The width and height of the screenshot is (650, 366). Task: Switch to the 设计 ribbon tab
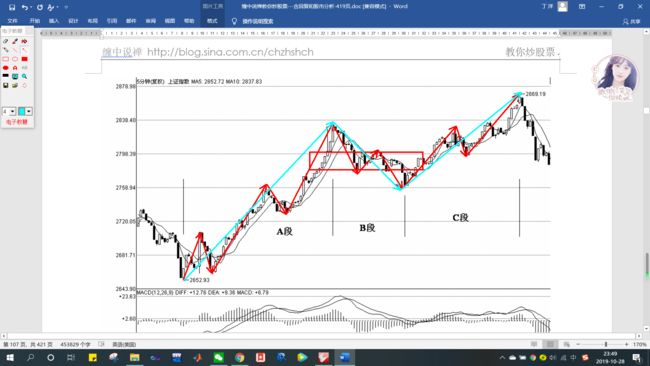tap(73, 21)
